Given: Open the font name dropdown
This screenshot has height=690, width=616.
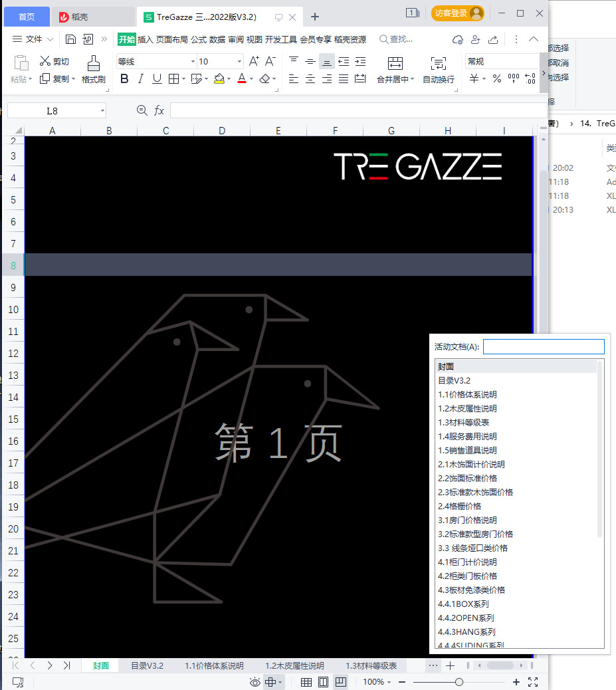Looking at the screenshot, I should pyautogui.click(x=193, y=62).
